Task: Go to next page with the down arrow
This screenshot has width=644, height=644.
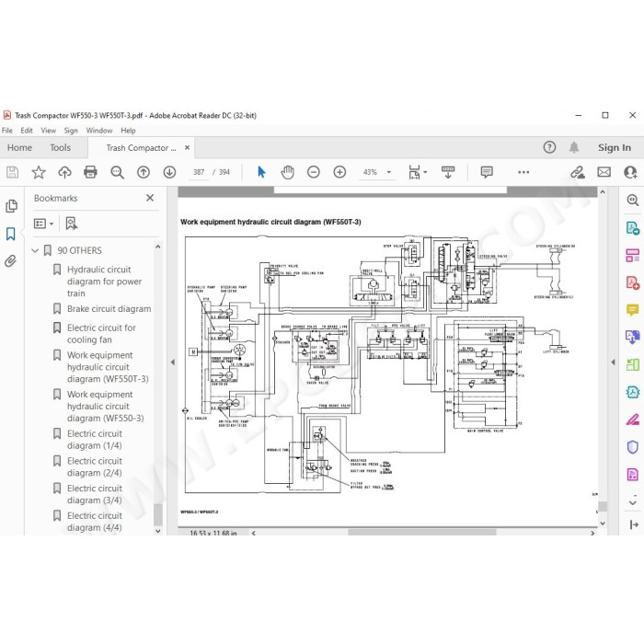Action: (169, 172)
